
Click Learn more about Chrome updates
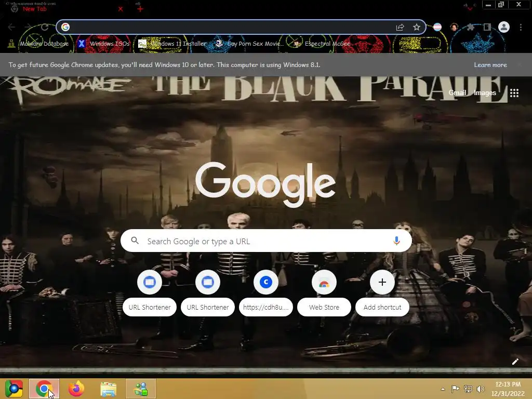point(490,65)
